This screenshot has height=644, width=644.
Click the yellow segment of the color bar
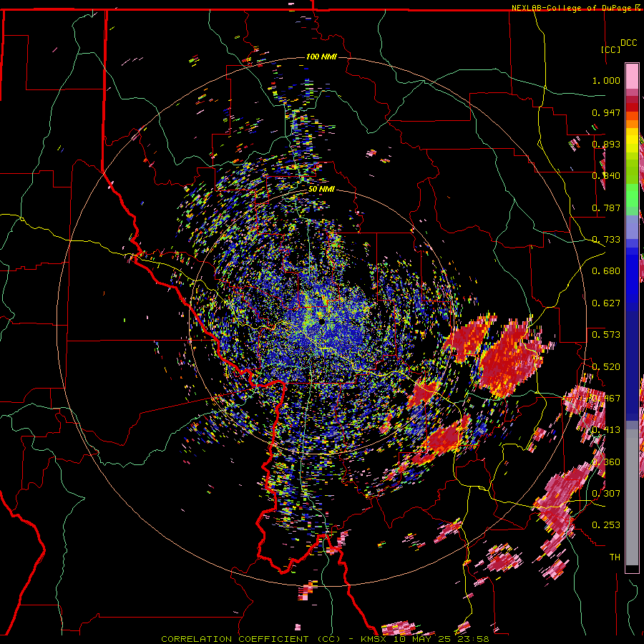(632, 141)
